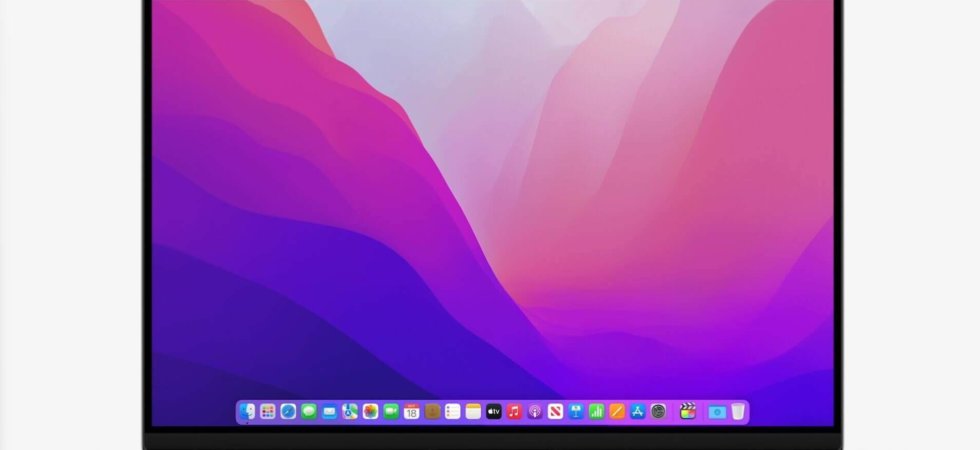Open the Trash in the dock

[738, 411]
